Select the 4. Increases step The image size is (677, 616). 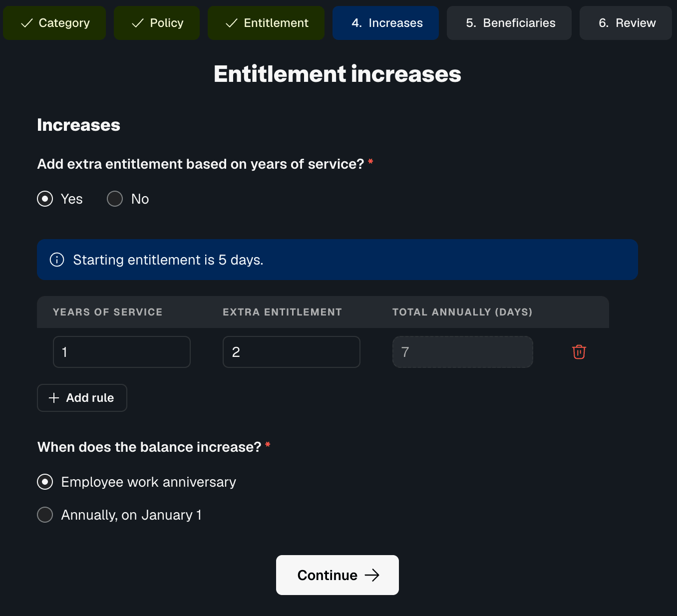coord(386,23)
